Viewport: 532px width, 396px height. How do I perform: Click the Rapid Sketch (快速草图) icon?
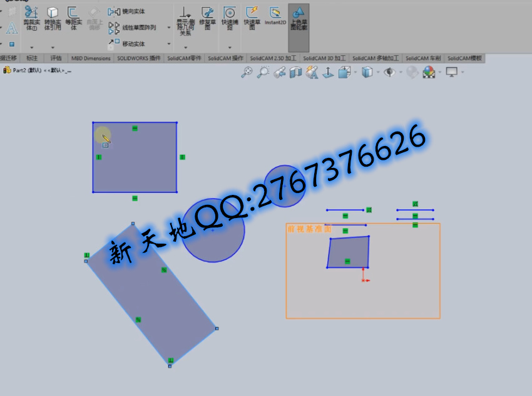pos(251,17)
